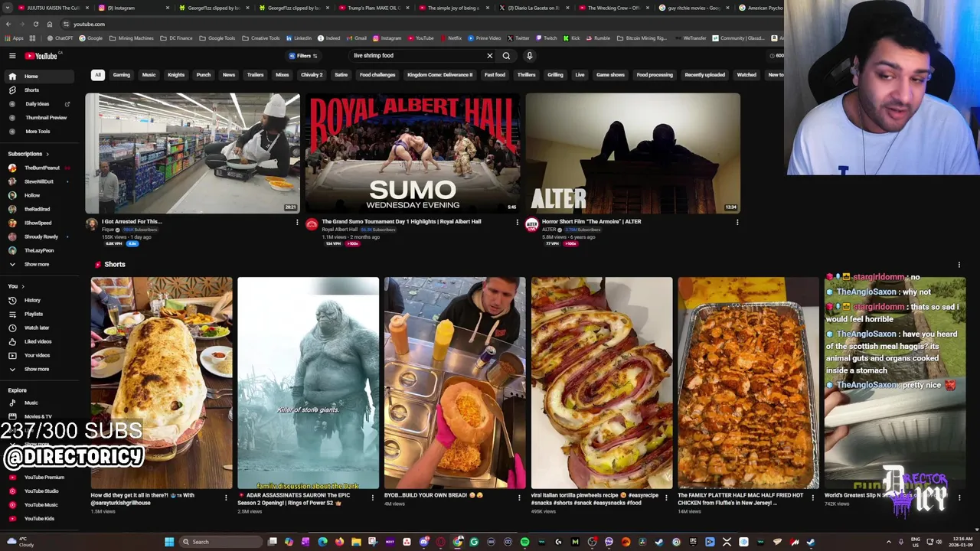Screen dimensions: 980x551
Task: Expand Show more under the You section
Action: coord(36,369)
